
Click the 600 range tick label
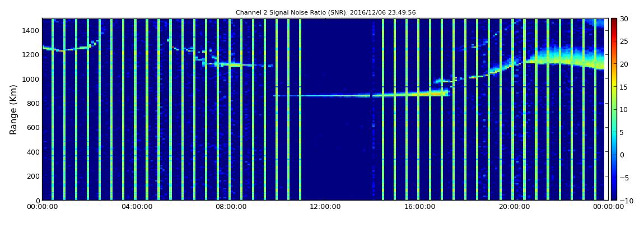(33, 128)
